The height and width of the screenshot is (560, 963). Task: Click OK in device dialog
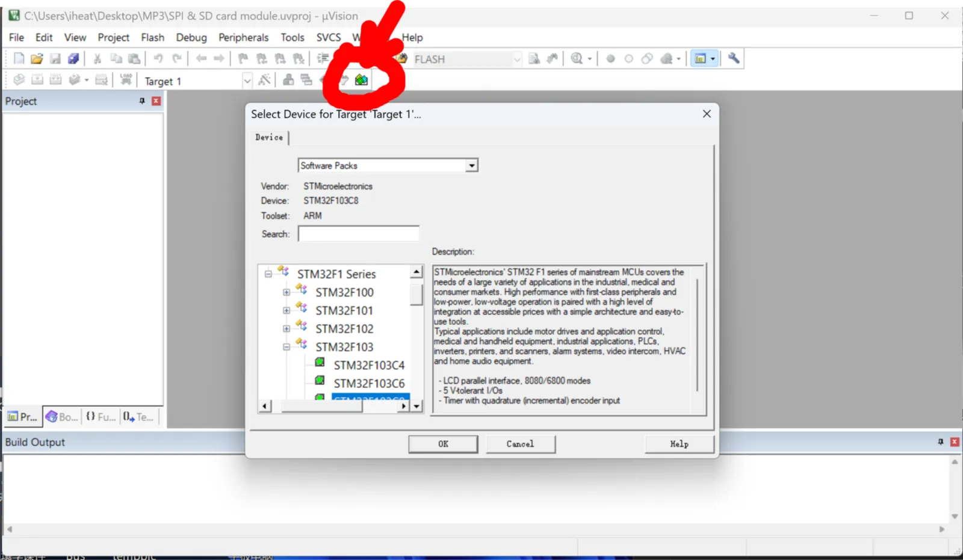click(443, 444)
